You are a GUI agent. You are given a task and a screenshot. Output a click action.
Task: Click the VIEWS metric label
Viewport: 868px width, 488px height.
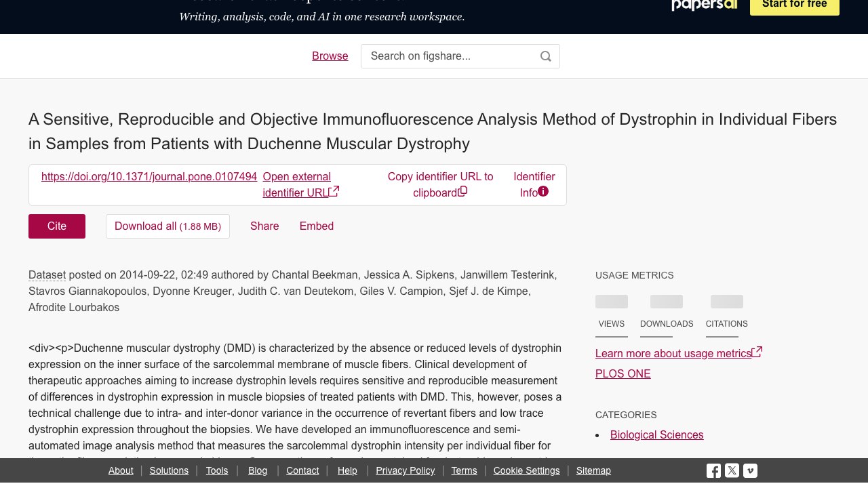[612, 324]
